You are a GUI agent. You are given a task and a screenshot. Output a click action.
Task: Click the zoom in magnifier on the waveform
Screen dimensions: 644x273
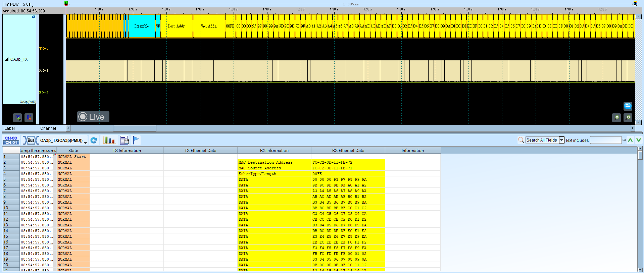click(x=628, y=117)
